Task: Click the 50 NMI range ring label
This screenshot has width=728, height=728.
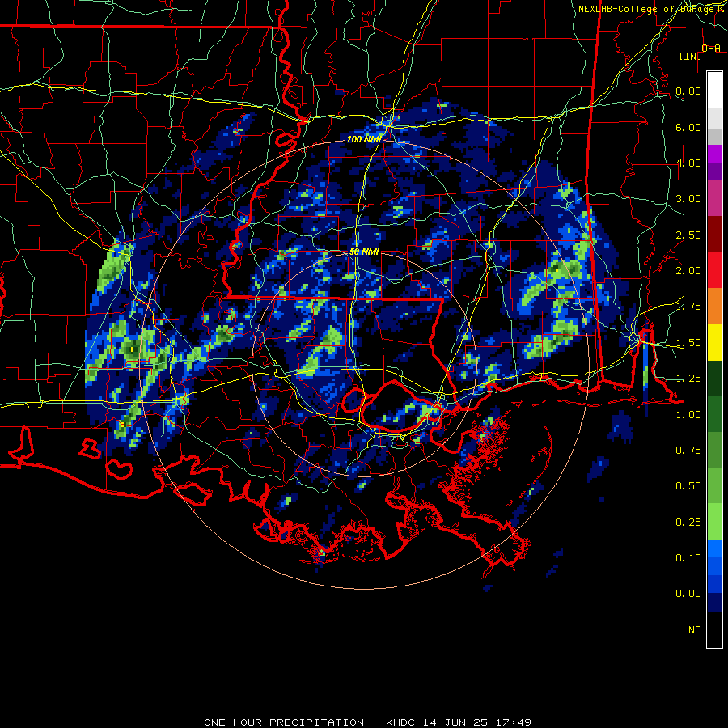Action: [x=365, y=252]
